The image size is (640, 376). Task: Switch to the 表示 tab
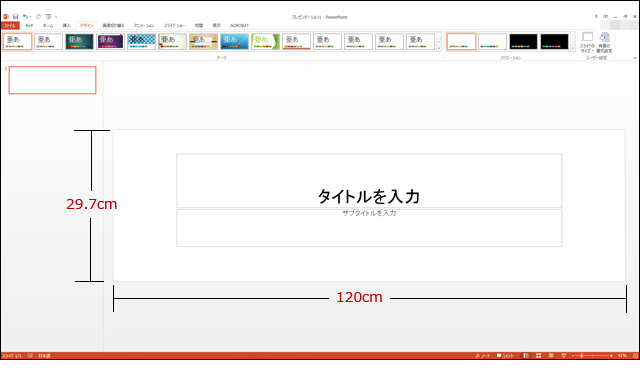[216, 25]
